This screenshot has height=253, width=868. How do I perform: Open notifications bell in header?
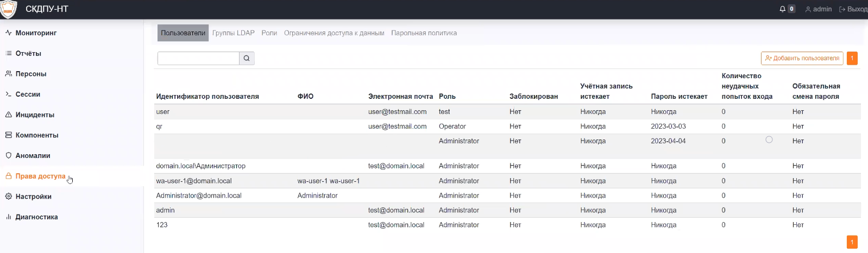click(783, 9)
